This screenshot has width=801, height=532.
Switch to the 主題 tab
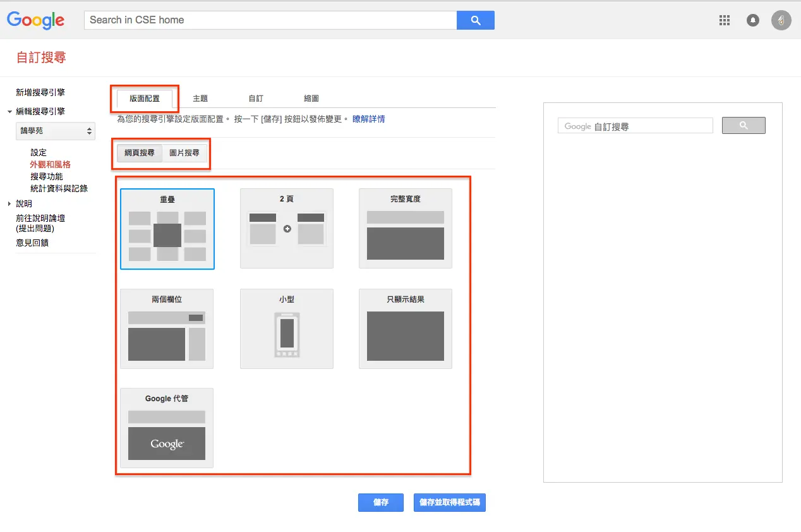click(x=200, y=99)
